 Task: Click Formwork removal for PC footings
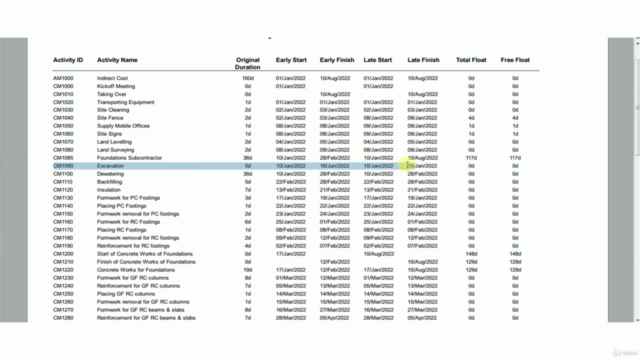pos(138,214)
